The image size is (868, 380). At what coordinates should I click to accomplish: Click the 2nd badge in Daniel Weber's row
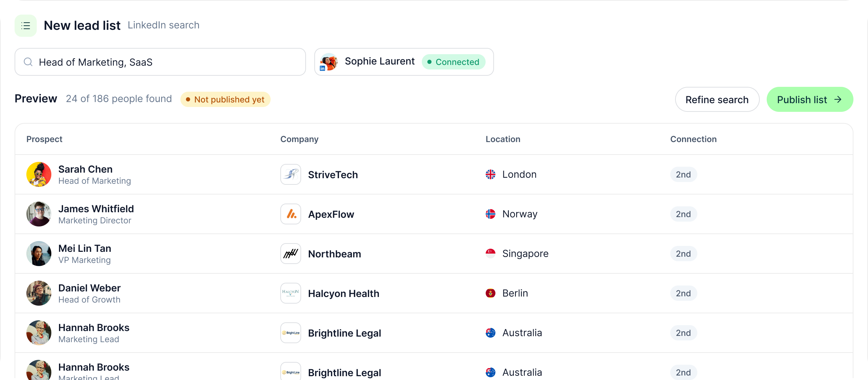point(683,293)
